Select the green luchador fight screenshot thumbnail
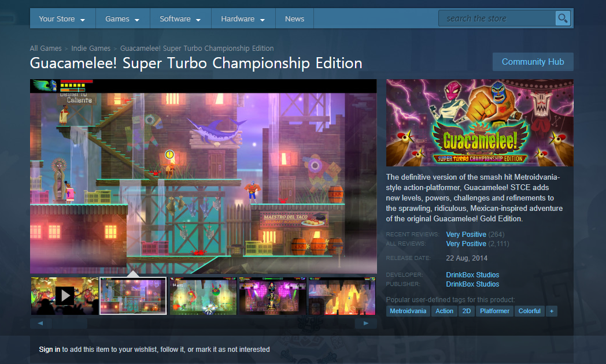The image size is (606, 364). (x=202, y=296)
